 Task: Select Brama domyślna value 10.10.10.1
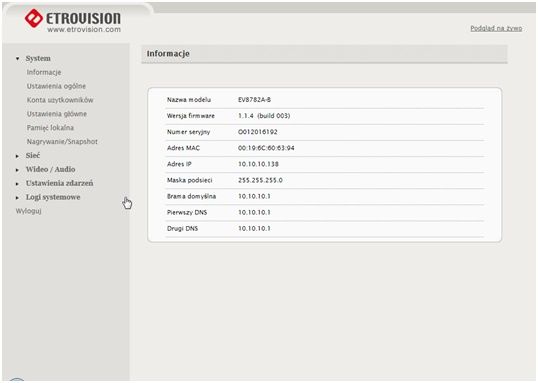click(254, 196)
